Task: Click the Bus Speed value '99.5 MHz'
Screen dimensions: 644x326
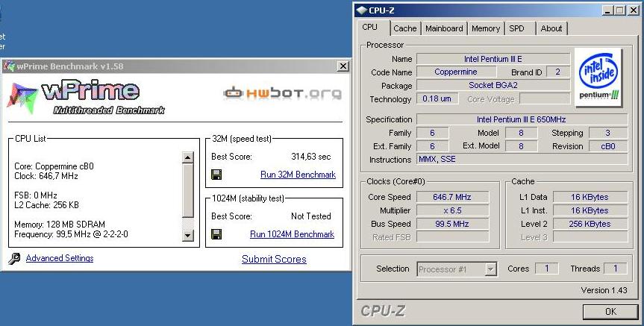Action: click(453, 225)
